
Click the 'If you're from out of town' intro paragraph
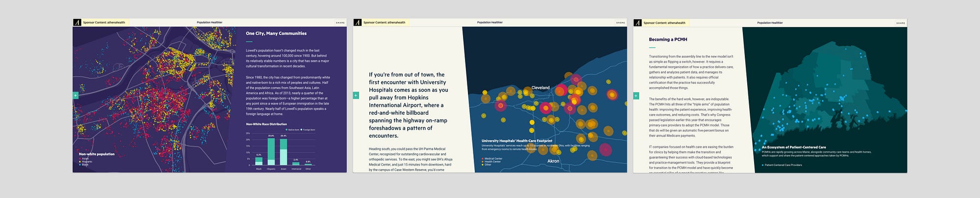pos(409,105)
